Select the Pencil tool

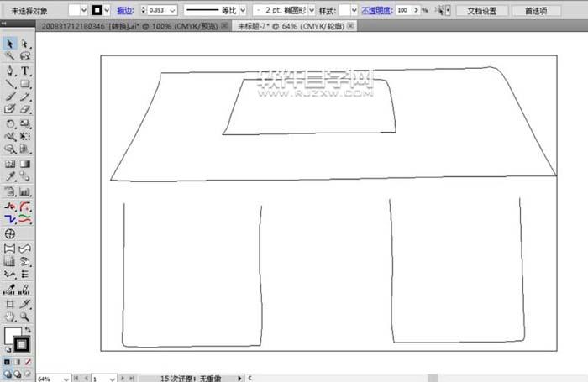coord(24,97)
